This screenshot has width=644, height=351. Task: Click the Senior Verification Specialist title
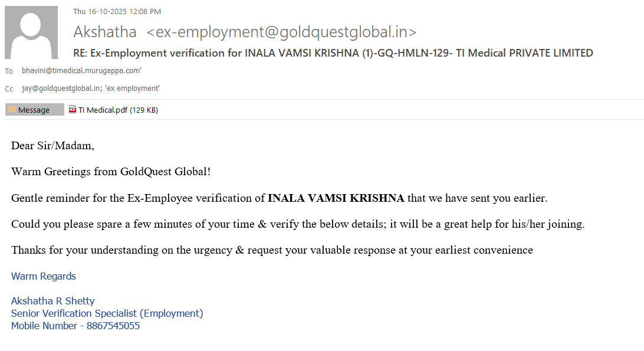pyautogui.click(x=107, y=313)
